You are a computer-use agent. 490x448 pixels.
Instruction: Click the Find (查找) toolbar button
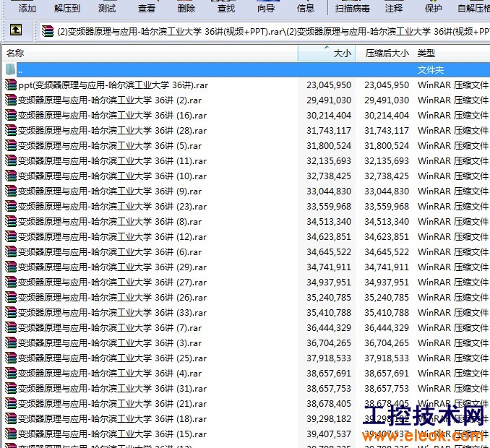coord(226,8)
